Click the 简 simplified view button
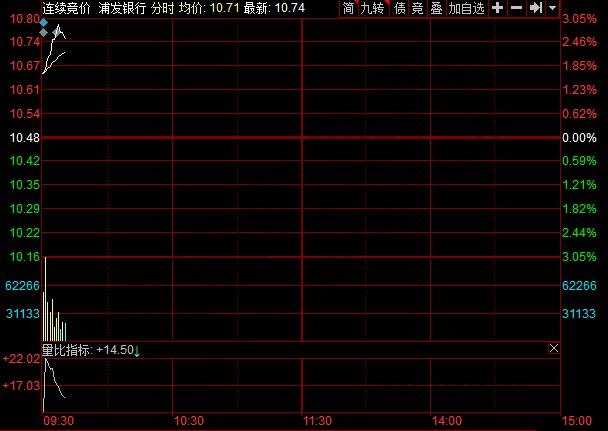Image resolution: width=608 pixels, height=431 pixels. click(x=348, y=8)
